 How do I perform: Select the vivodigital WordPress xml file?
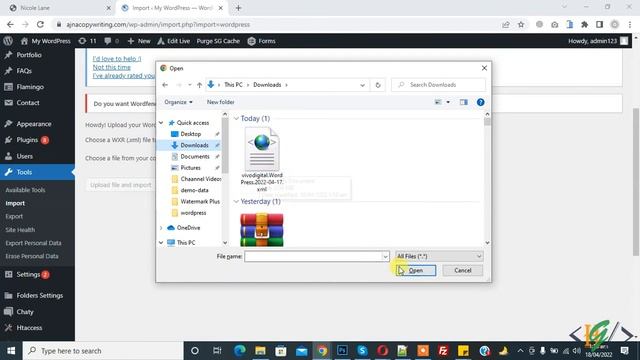coord(262,160)
